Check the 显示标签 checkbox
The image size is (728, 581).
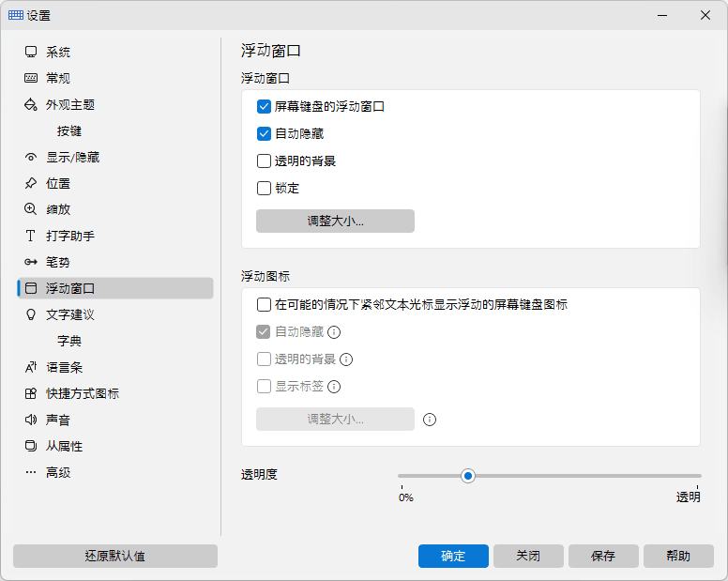[264, 387]
